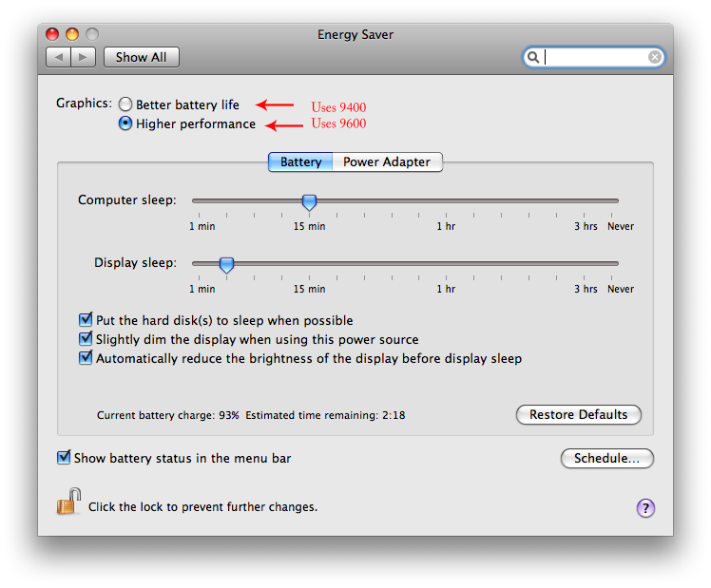Image resolution: width=711 pixels, height=588 pixels.
Task: Set Display sleep slider to Never
Action: pyautogui.click(x=612, y=263)
